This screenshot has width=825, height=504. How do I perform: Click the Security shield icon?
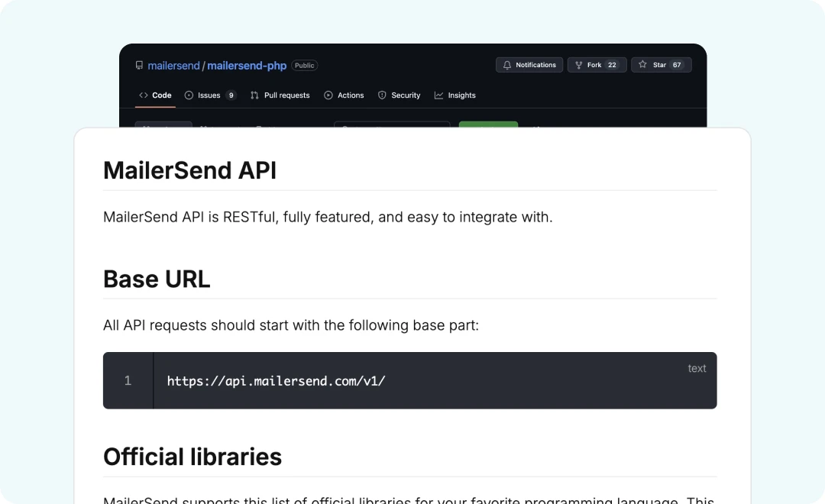click(x=382, y=95)
